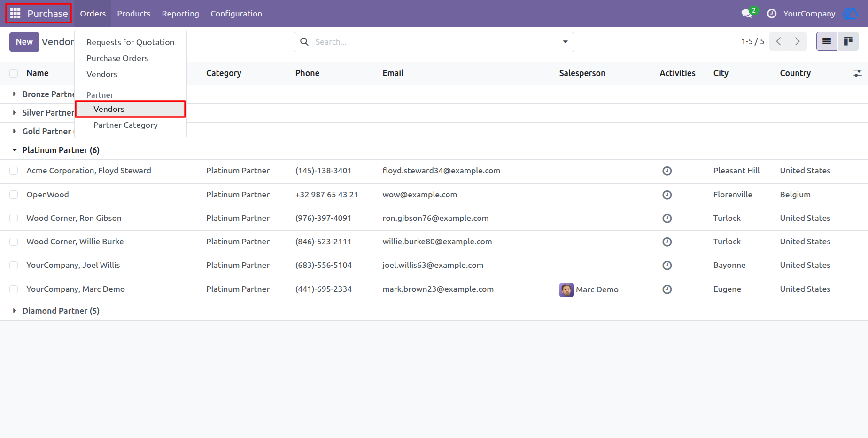Open the conversations chat icon

click(x=747, y=14)
